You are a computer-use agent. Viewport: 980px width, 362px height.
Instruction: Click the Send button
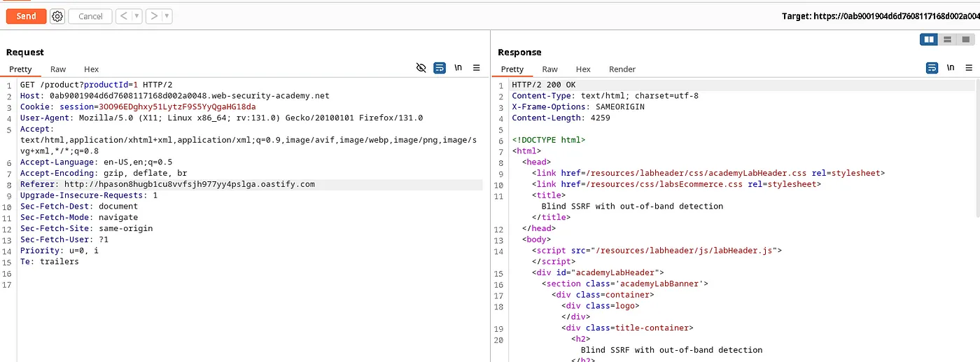point(26,16)
